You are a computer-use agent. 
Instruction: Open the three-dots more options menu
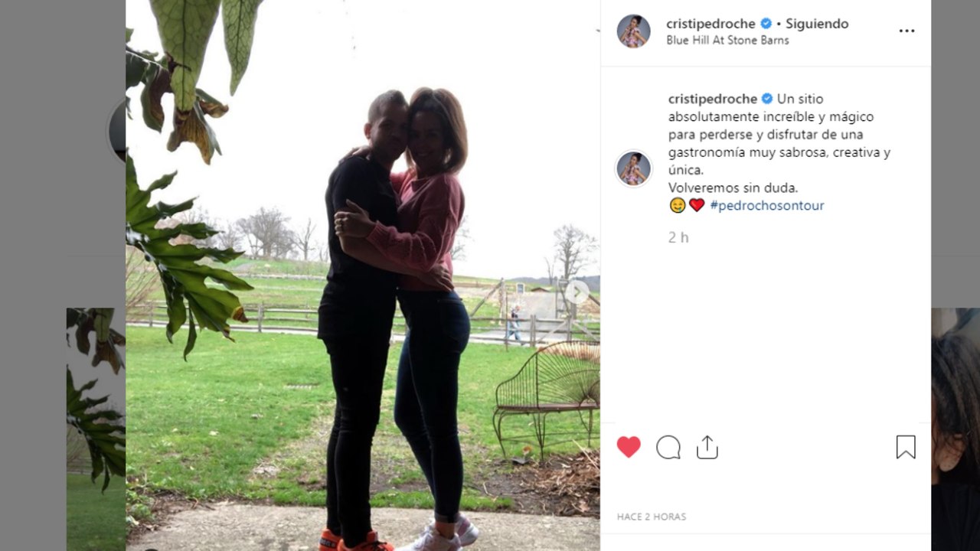tap(906, 31)
